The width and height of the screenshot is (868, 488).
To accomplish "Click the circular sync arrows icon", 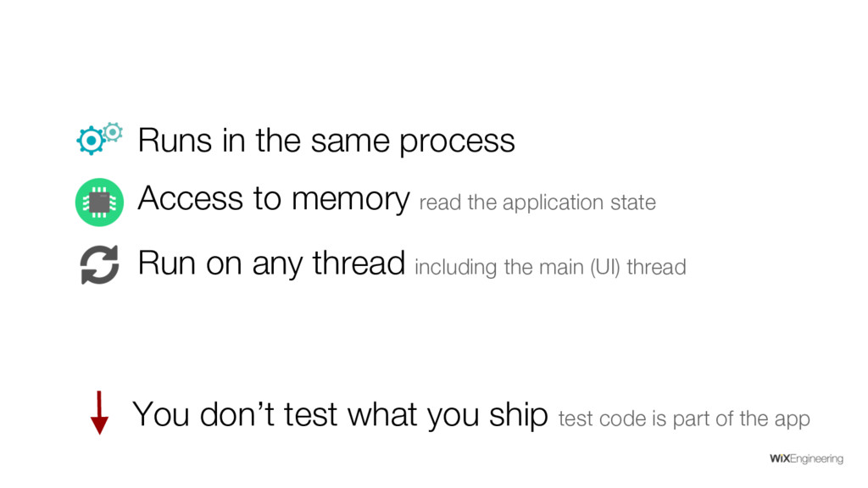I will coord(99,263).
